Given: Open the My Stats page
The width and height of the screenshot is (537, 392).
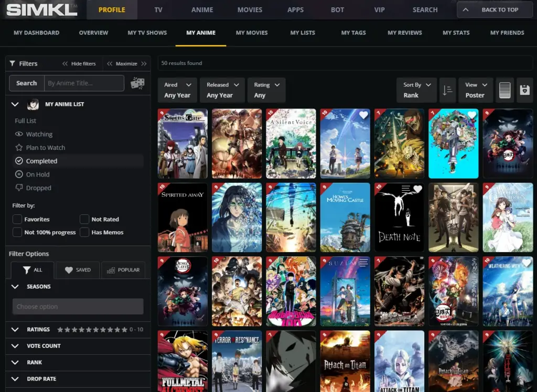Looking at the screenshot, I should point(456,33).
